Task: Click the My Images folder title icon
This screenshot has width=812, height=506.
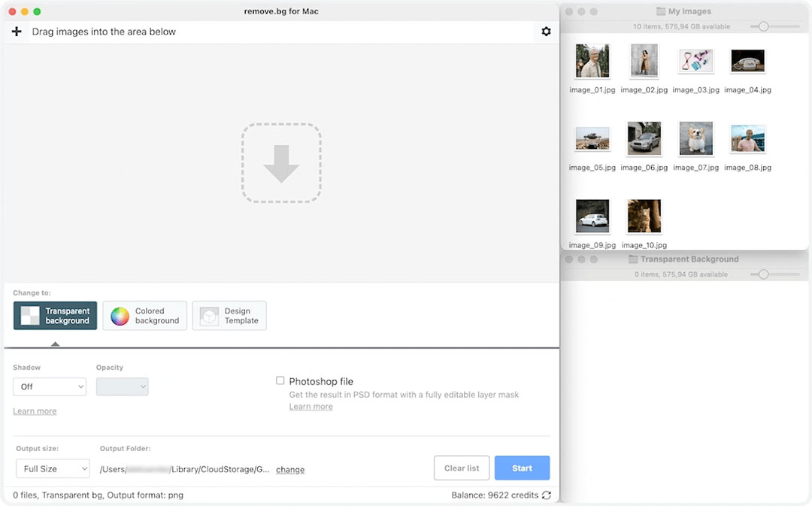Action: coord(661,11)
